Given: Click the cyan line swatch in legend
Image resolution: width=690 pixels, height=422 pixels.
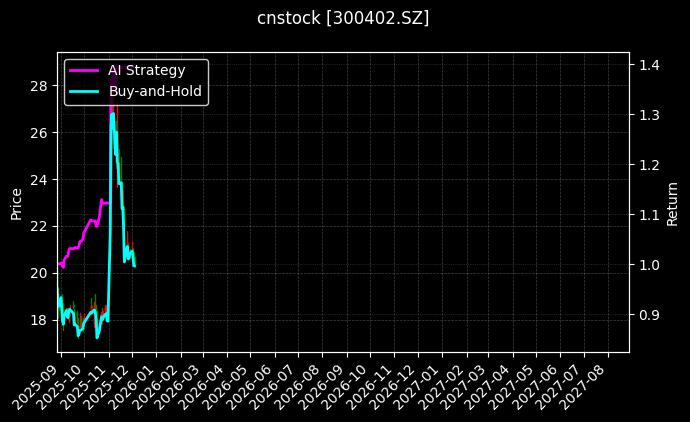Looking at the screenshot, I should tap(83, 91).
